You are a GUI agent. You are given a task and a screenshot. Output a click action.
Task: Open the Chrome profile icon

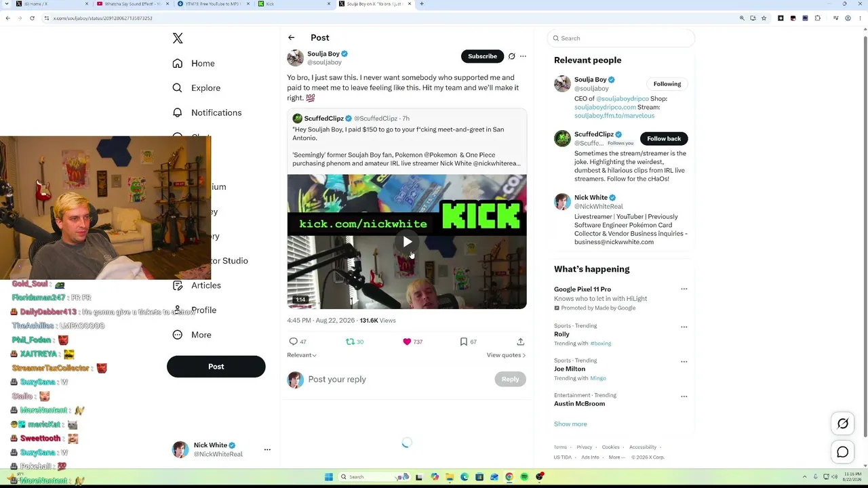848,18
